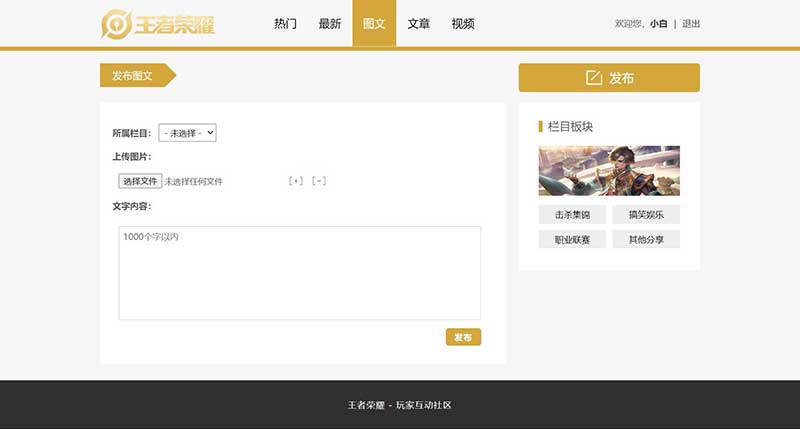The width and height of the screenshot is (800, 429).
Task: Click the 王者荣耀 logo icon
Action: pos(116,24)
